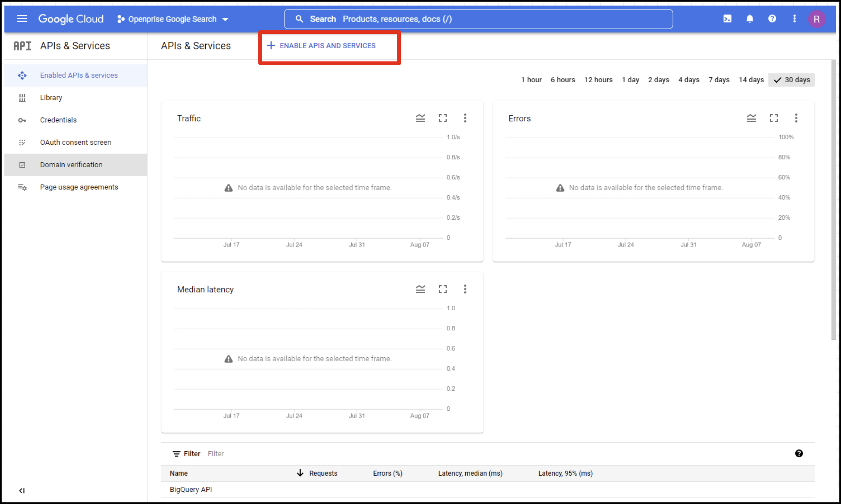The height and width of the screenshot is (504, 841).
Task: Click the API logo in sidebar header
Action: pos(22,46)
